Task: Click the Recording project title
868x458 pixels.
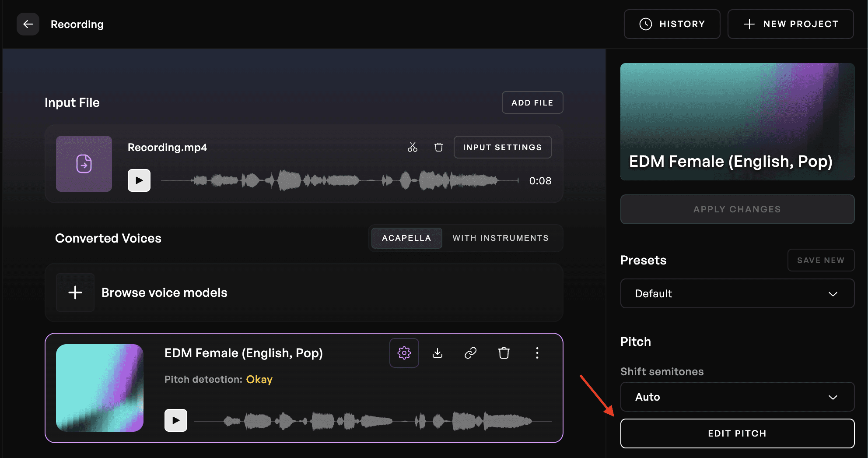Action: point(77,24)
